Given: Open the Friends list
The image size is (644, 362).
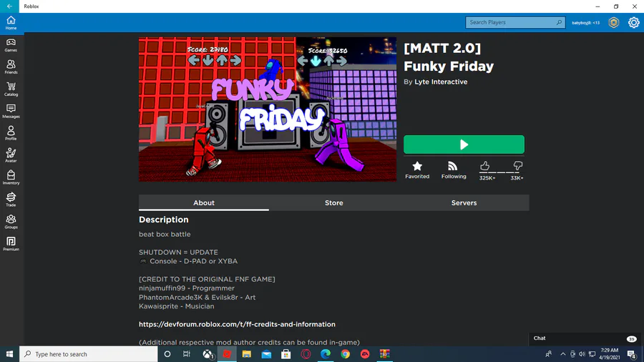Looking at the screenshot, I should (x=11, y=67).
